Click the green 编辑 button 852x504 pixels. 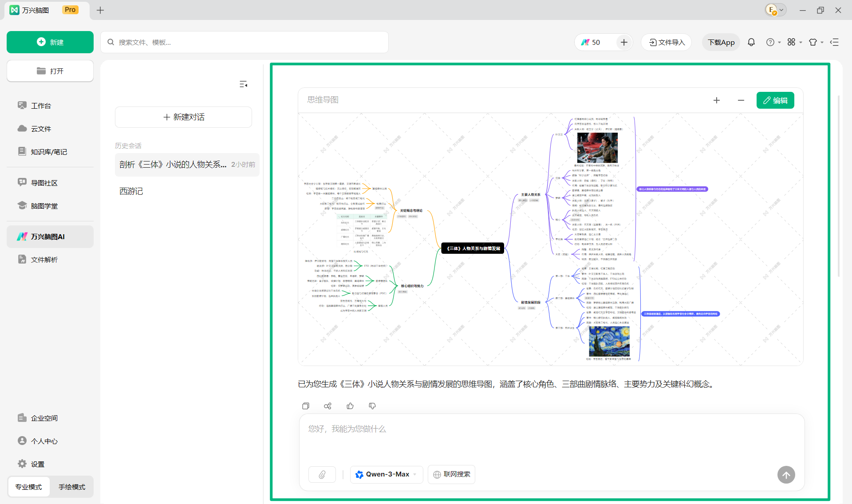pyautogui.click(x=775, y=100)
